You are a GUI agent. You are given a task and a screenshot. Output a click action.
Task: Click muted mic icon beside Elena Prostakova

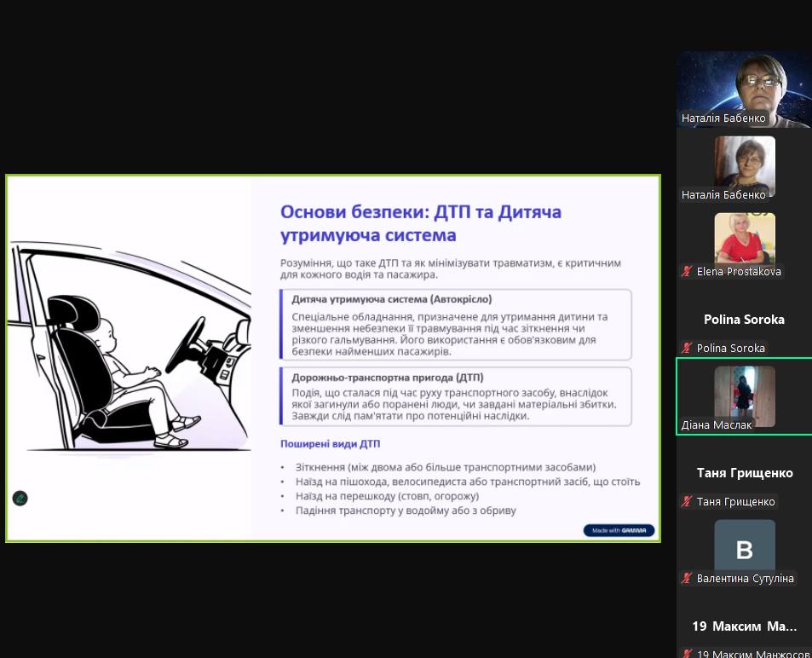point(687,272)
